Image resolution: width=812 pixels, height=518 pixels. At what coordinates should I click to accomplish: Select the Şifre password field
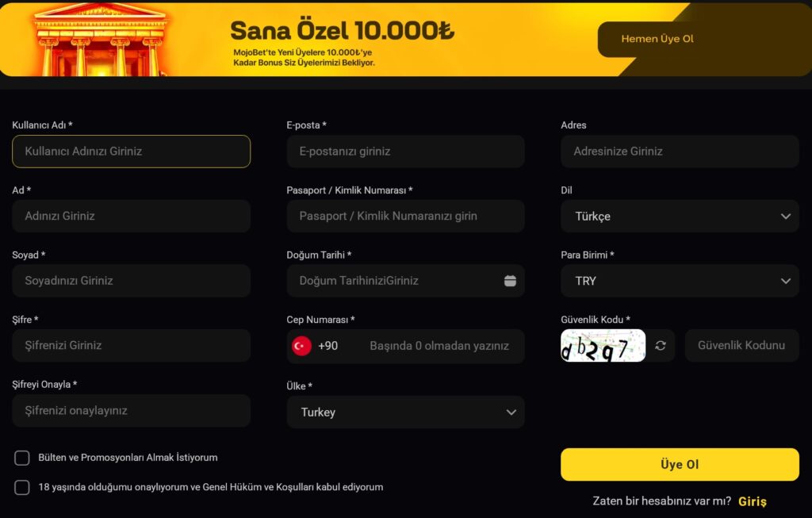coord(131,346)
